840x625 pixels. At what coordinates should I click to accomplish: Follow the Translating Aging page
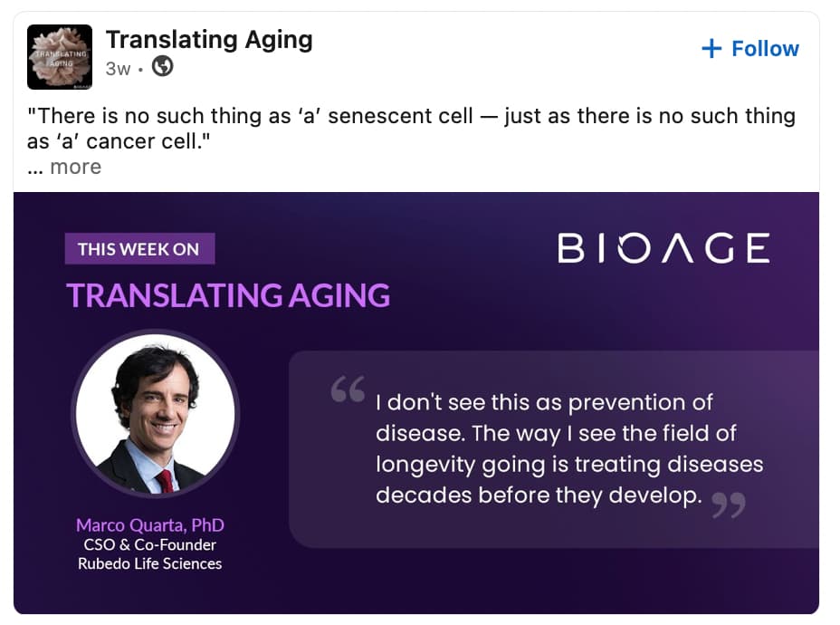[750, 49]
